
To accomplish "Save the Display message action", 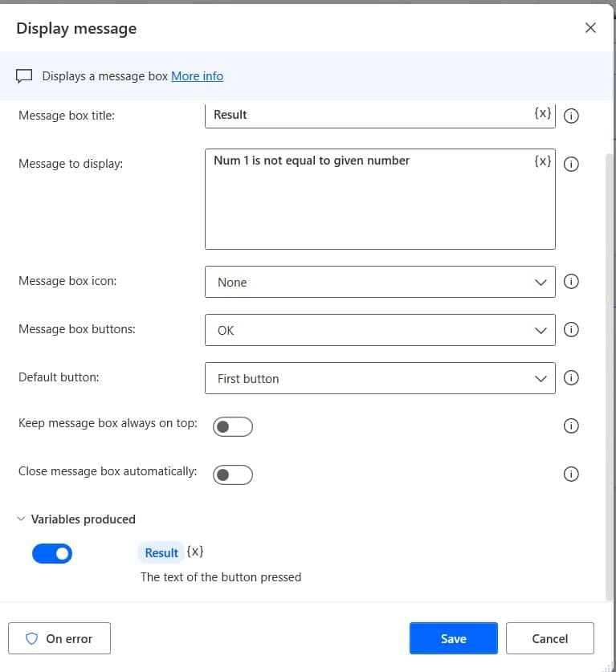I will click(x=454, y=638).
